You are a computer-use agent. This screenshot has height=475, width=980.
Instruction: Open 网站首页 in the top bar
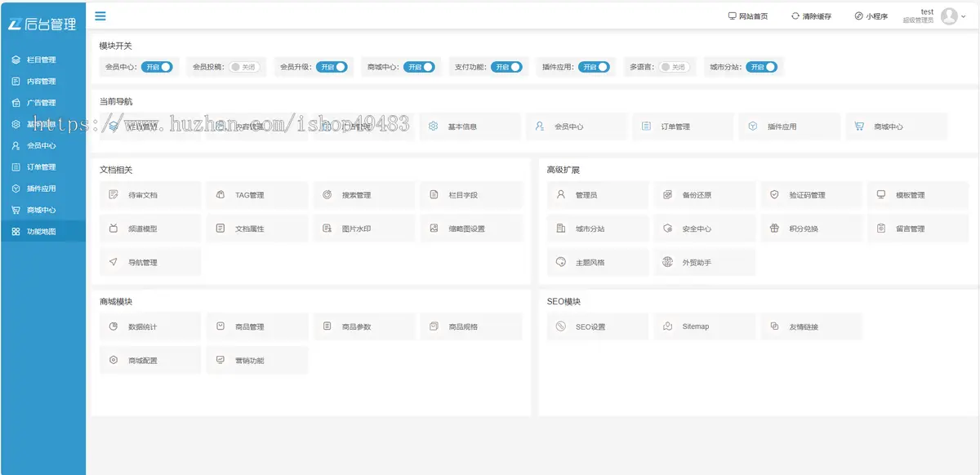click(748, 16)
